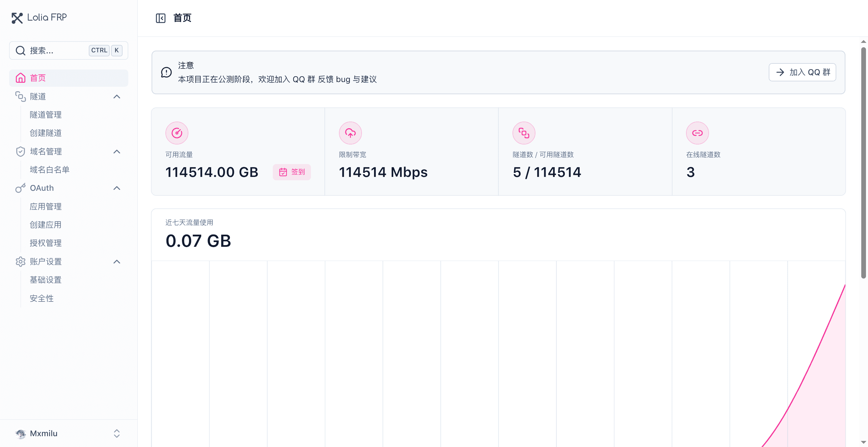Click the search magnifier icon

pos(20,50)
